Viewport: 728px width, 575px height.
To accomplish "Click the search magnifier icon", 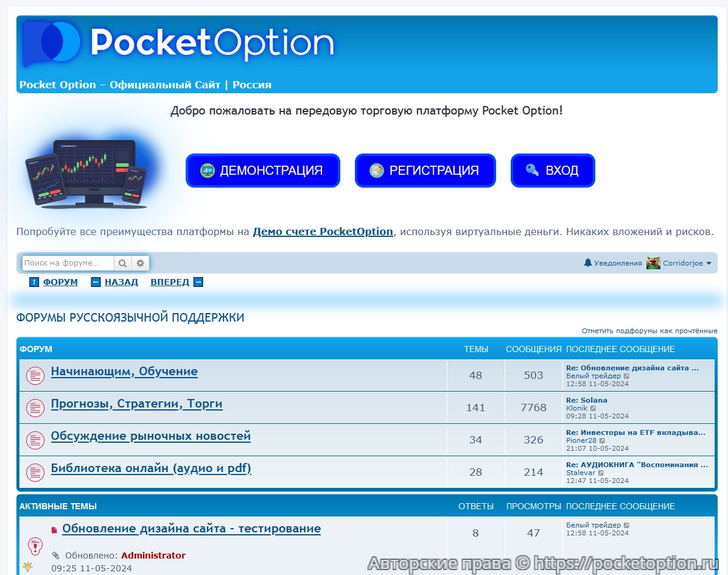I will coord(122,263).
